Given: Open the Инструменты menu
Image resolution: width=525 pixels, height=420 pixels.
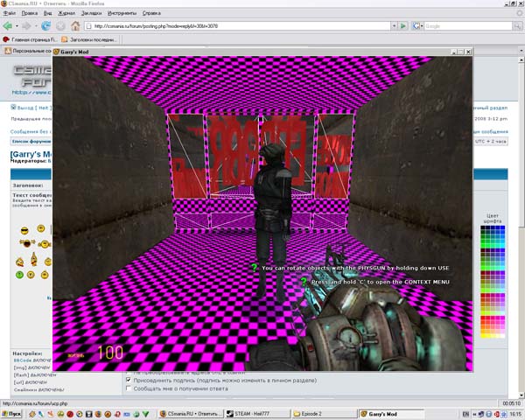Looking at the screenshot, I should pyautogui.click(x=122, y=13).
